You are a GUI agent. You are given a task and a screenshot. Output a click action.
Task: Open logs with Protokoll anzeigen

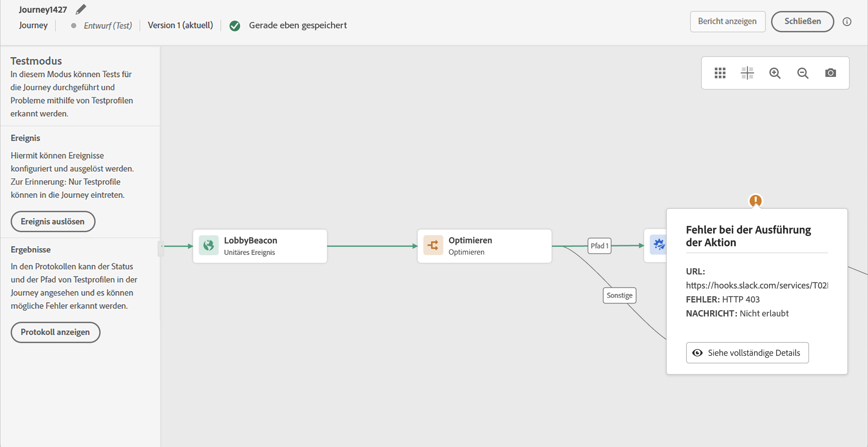[x=55, y=332]
